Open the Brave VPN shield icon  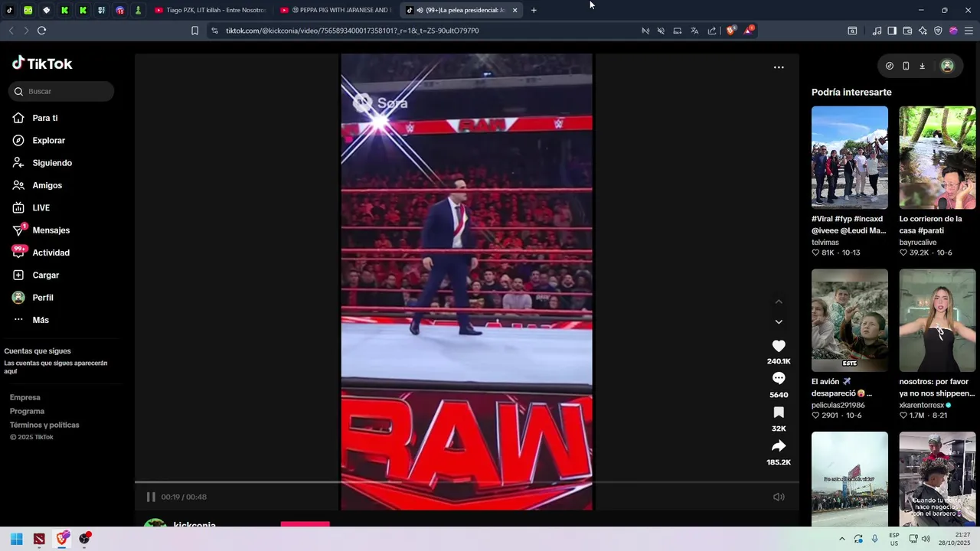click(x=938, y=31)
